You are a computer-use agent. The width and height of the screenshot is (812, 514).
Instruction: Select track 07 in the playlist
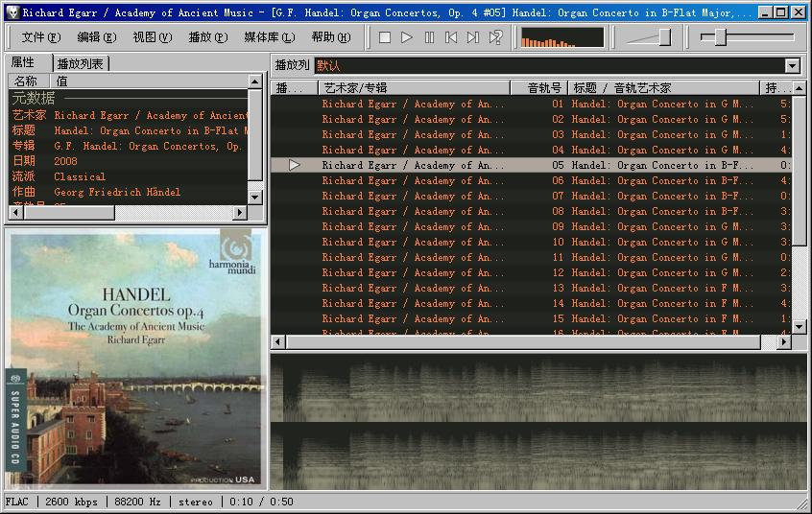(532, 197)
